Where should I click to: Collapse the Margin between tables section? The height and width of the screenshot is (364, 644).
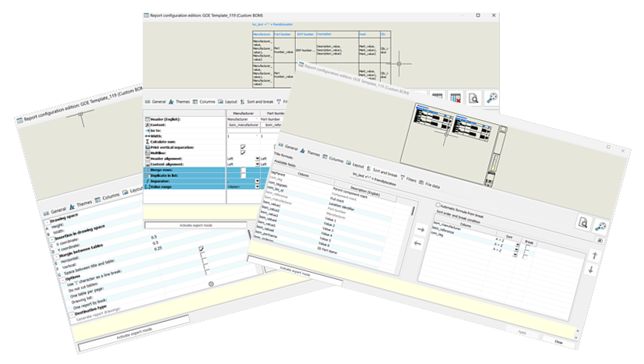[57, 257]
